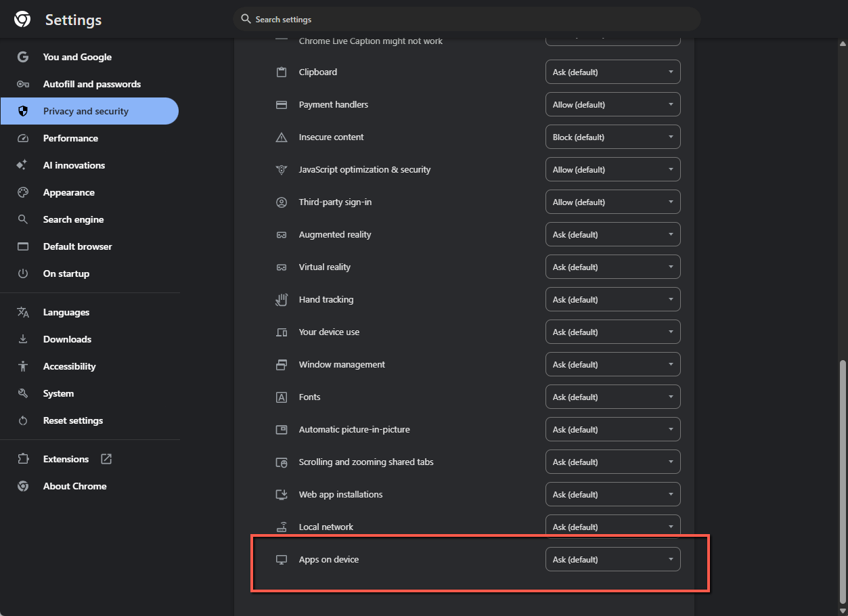Open the Hand tracking permission dropdown
848x616 pixels.
(x=612, y=299)
